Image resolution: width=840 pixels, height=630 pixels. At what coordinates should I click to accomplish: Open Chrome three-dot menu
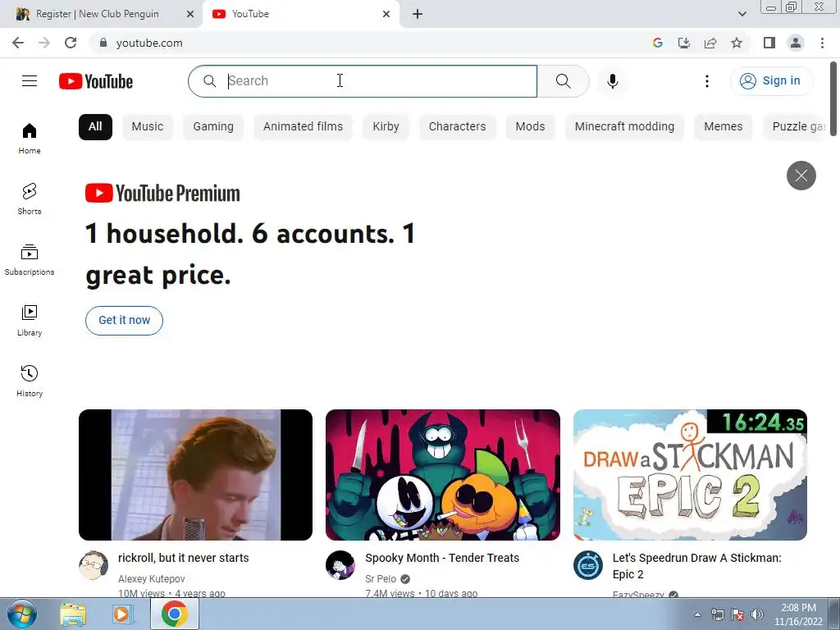point(822,43)
